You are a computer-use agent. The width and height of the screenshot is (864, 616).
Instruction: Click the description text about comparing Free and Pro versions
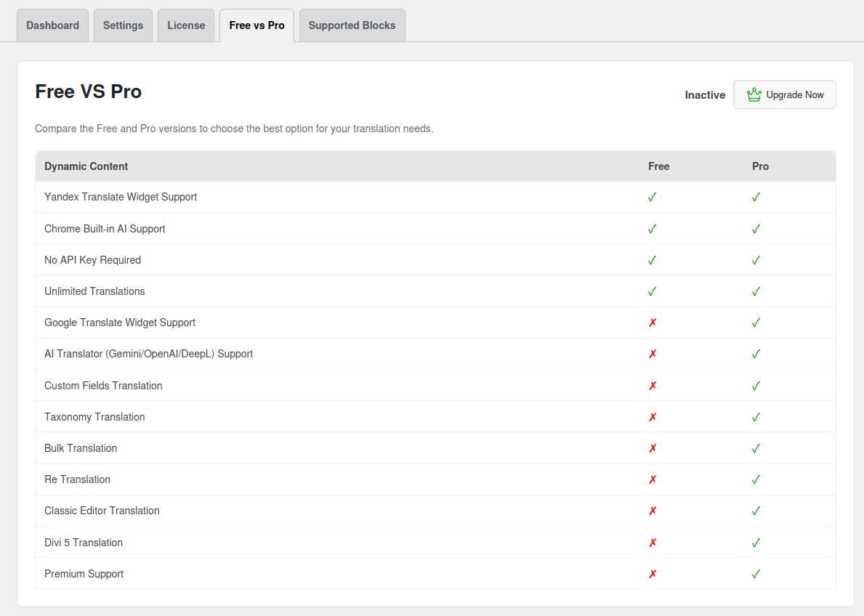234,129
